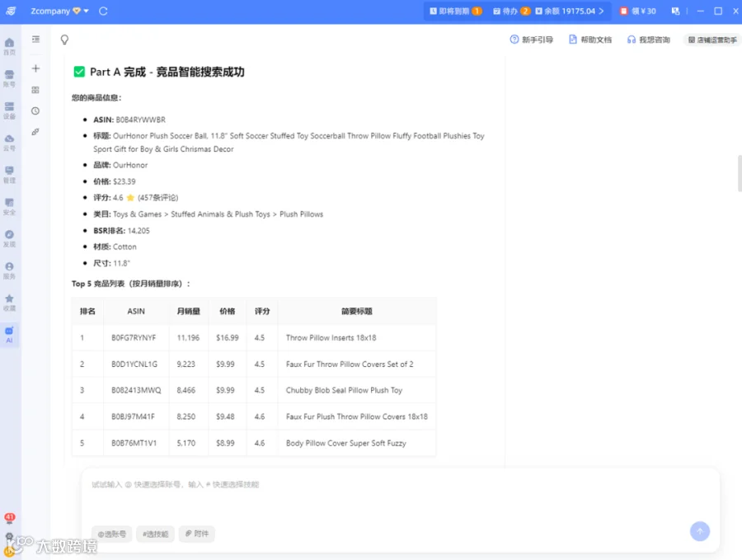Click the 附件 attachment chip
The width and height of the screenshot is (742, 560).
(197, 534)
